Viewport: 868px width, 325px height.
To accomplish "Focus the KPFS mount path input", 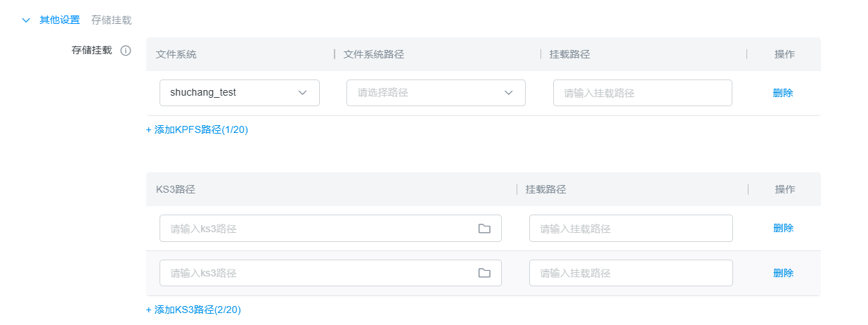I will (642, 93).
